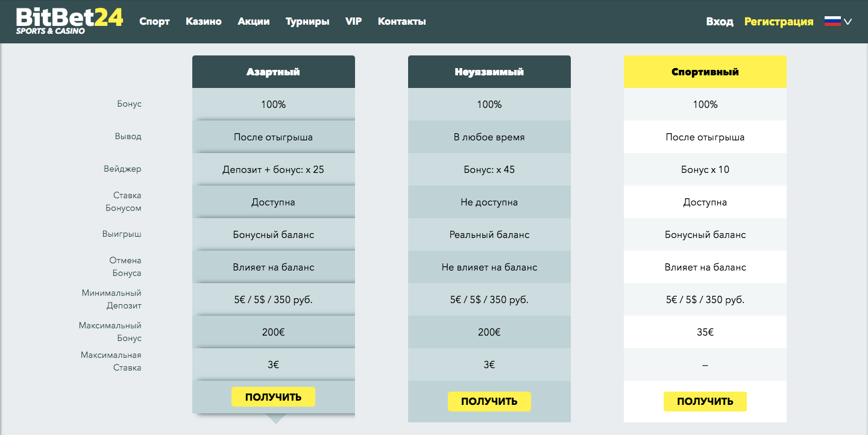Navigate to Турниры
The height and width of the screenshot is (435, 868).
pyautogui.click(x=307, y=22)
